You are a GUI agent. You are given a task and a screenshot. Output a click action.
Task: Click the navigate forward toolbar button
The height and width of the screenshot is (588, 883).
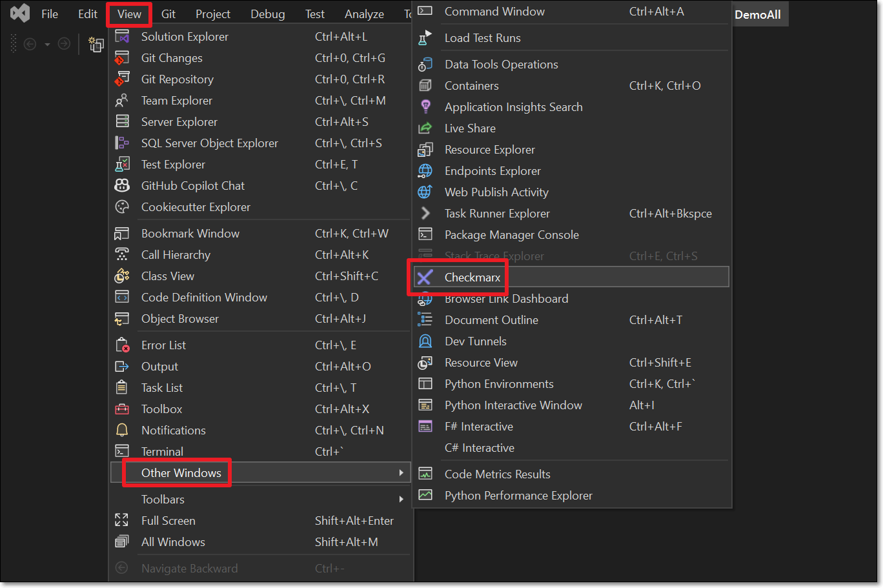[64, 44]
